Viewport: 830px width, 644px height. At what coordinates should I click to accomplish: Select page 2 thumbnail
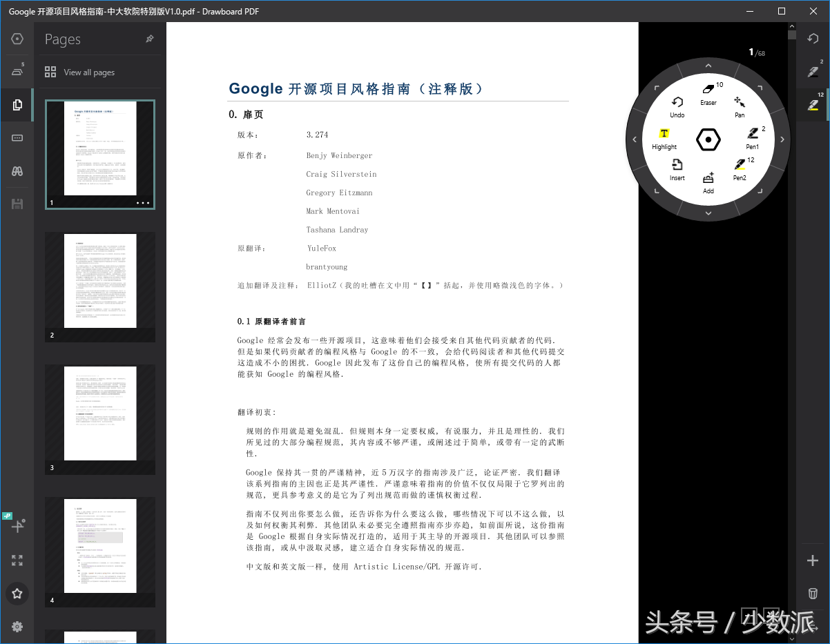100,286
